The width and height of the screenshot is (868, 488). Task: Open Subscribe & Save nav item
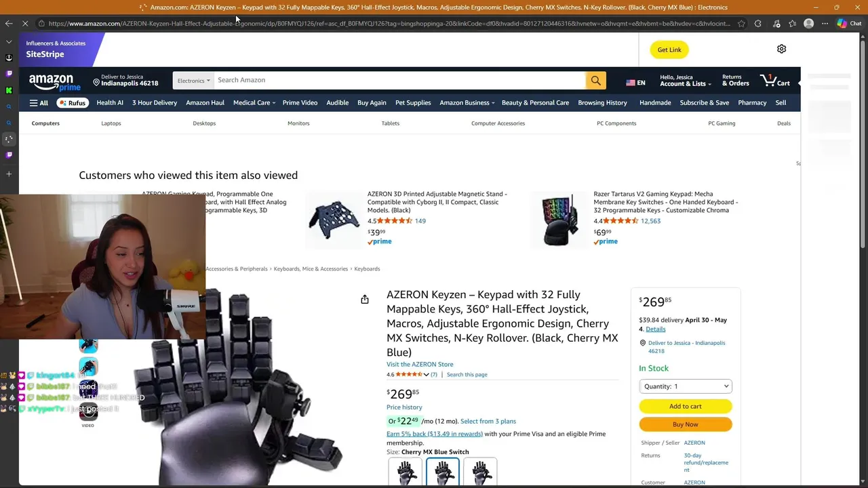[x=705, y=103]
